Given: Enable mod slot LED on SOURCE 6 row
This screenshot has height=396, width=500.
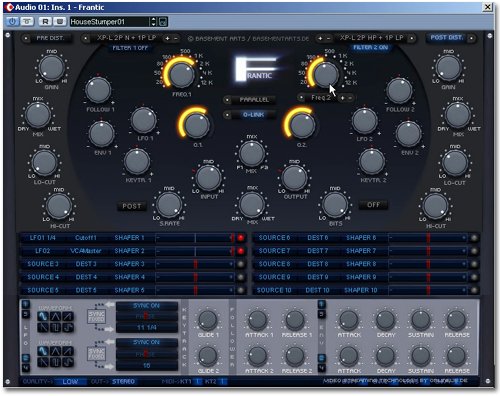Looking at the screenshot, I should coord(474,238).
